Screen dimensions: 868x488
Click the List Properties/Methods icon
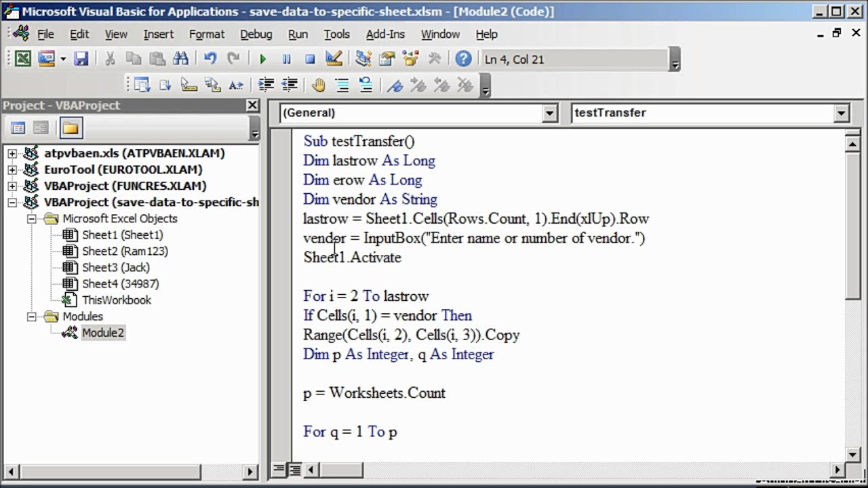click(142, 85)
